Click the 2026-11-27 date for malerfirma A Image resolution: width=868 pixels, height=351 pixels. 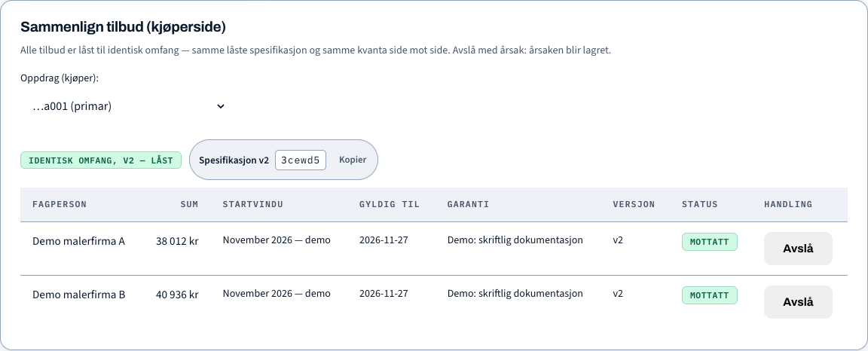(x=384, y=240)
